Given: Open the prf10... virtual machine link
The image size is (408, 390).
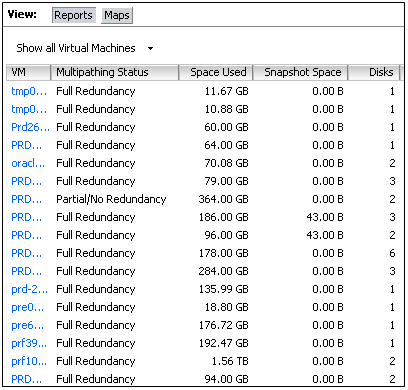Looking at the screenshot, I should (29, 361).
